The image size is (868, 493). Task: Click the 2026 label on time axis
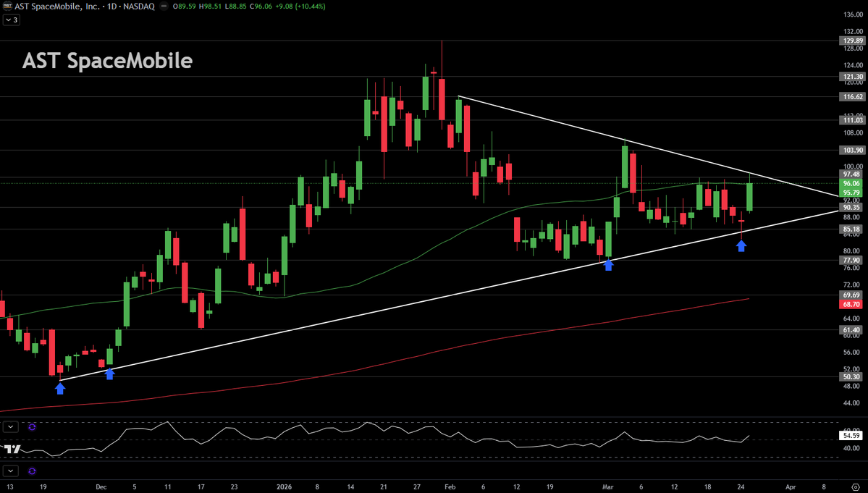tap(284, 487)
